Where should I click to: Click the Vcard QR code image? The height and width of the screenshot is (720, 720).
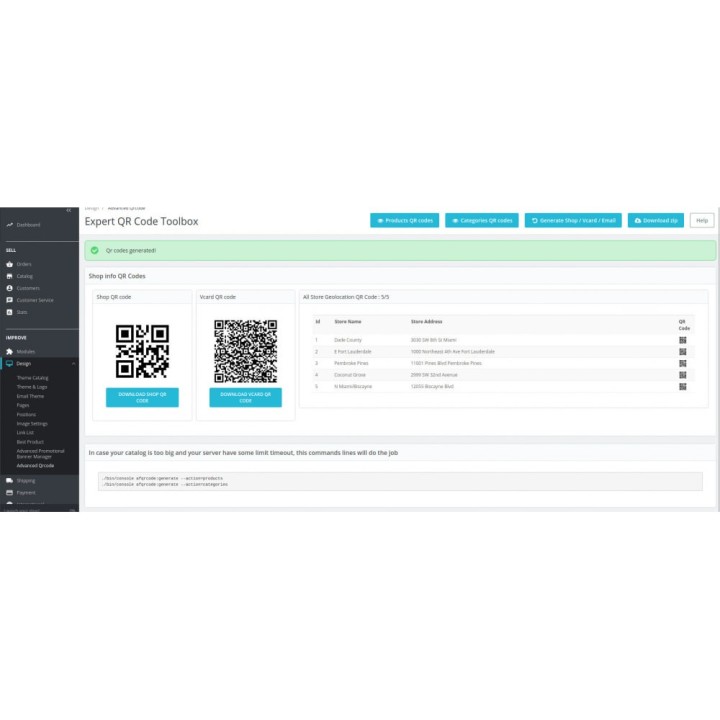(246, 351)
